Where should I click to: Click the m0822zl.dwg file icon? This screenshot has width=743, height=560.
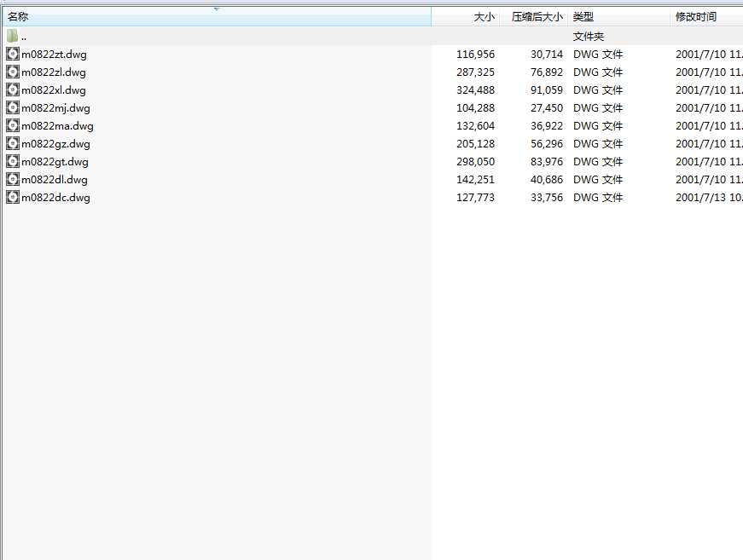13,72
